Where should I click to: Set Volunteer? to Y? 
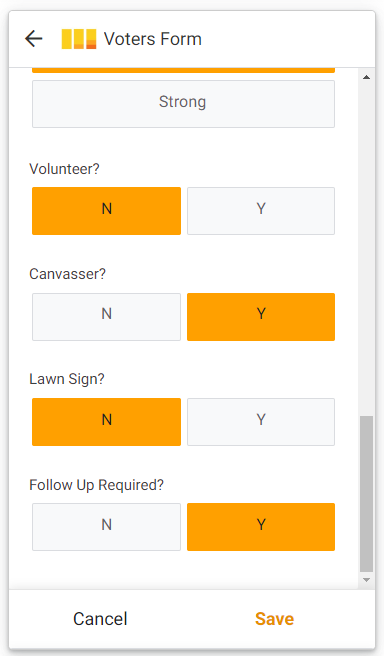pyautogui.click(x=261, y=211)
